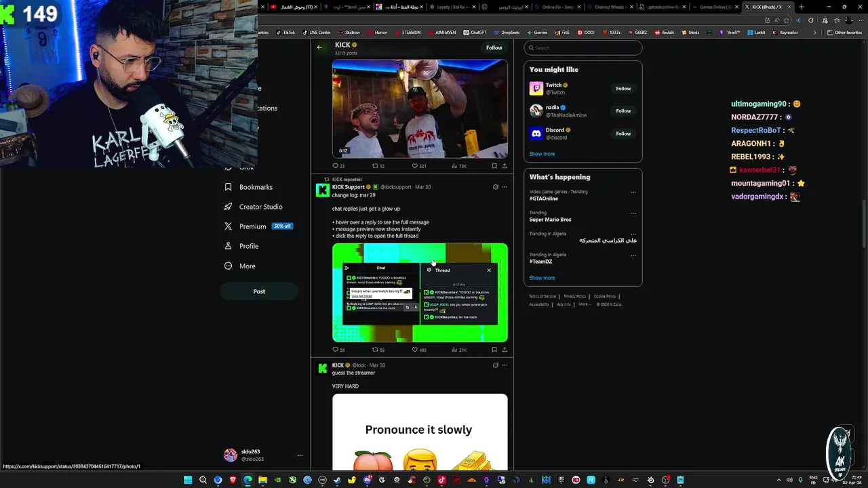The height and width of the screenshot is (488, 868).
Task: Open Terms of Service footer link
Action: click(542, 296)
